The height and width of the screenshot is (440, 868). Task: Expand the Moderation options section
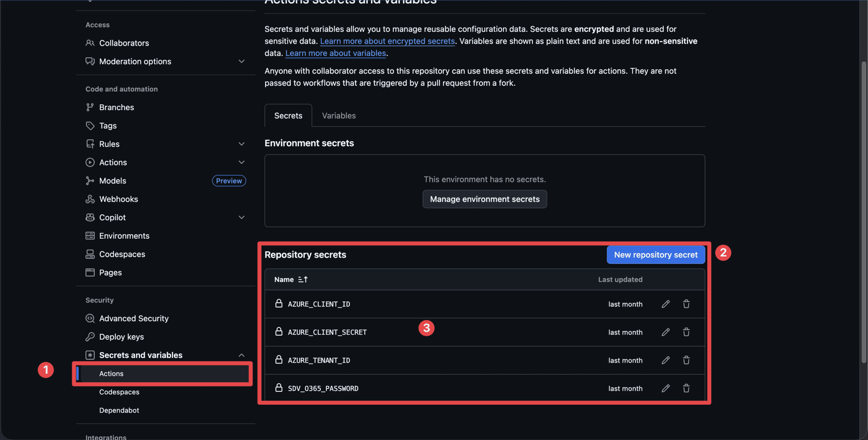(241, 61)
